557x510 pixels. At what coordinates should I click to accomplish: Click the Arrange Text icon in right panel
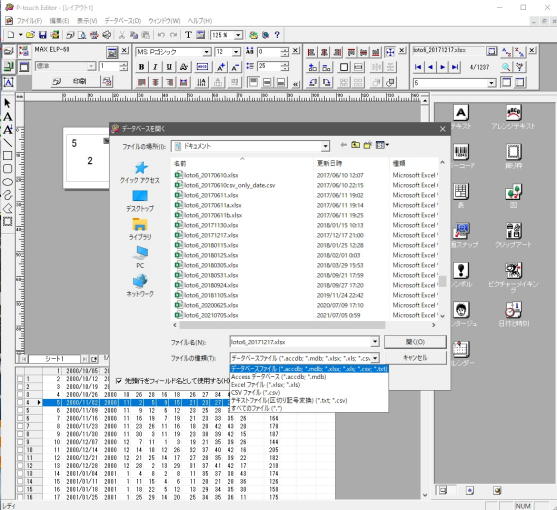[513, 113]
